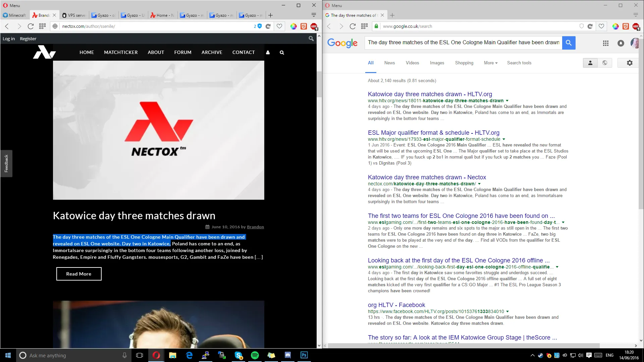Open a new tab in the nectox window
The width and height of the screenshot is (644, 362).
point(271,15)
